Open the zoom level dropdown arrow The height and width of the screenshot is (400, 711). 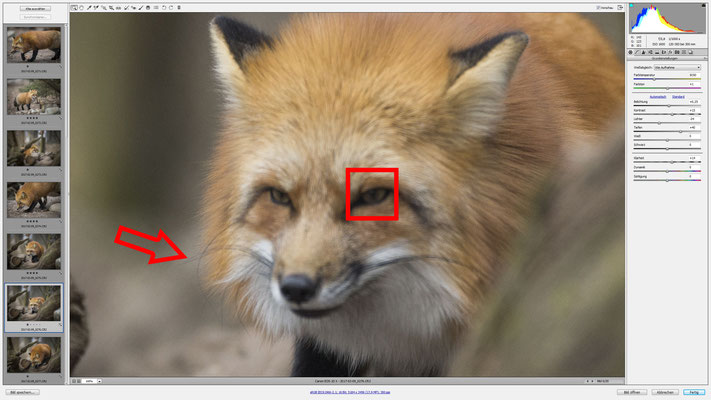pos(99,381)
